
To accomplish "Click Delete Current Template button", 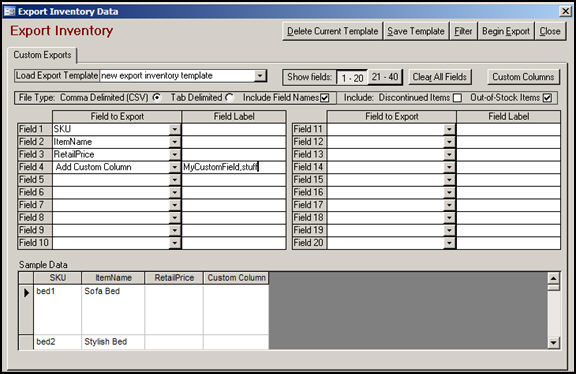I will click(x=332, y=31).
